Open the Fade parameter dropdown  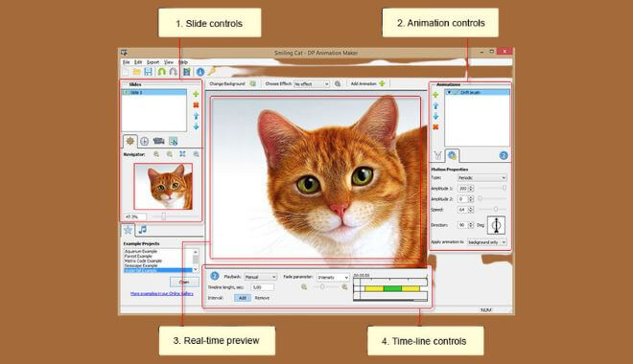332,278
